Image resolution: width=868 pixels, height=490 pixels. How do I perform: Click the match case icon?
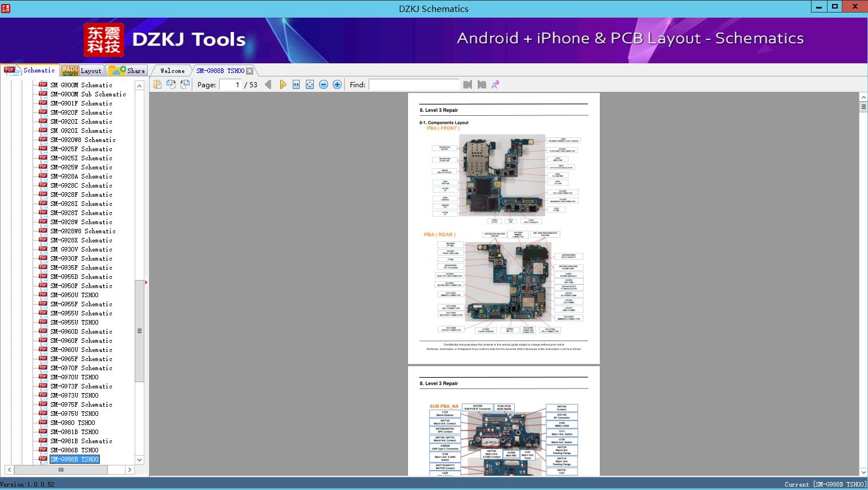tap(495, 84)
